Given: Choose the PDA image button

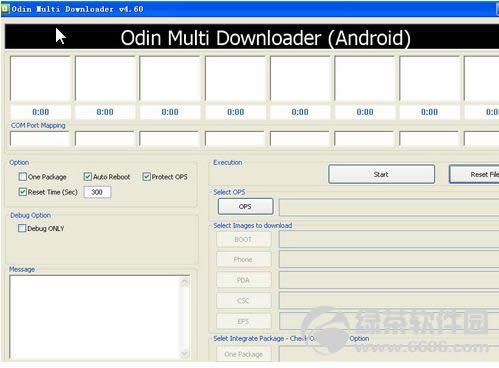Looking at the screenshot, I should coord(244,280).
